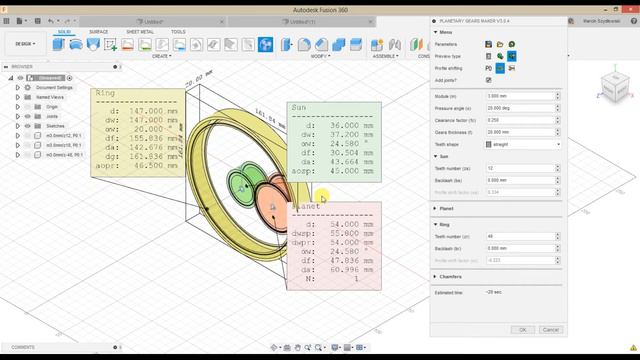Click the Pan hand icon in navigation bar

point(298,347)
